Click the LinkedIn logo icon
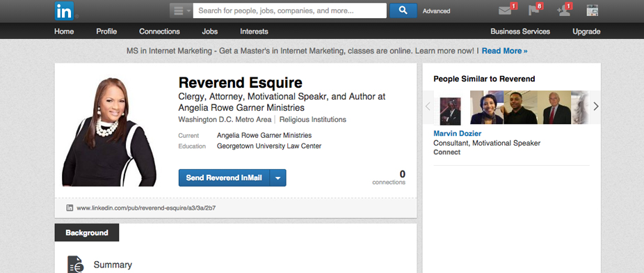 tap(65, 10)
